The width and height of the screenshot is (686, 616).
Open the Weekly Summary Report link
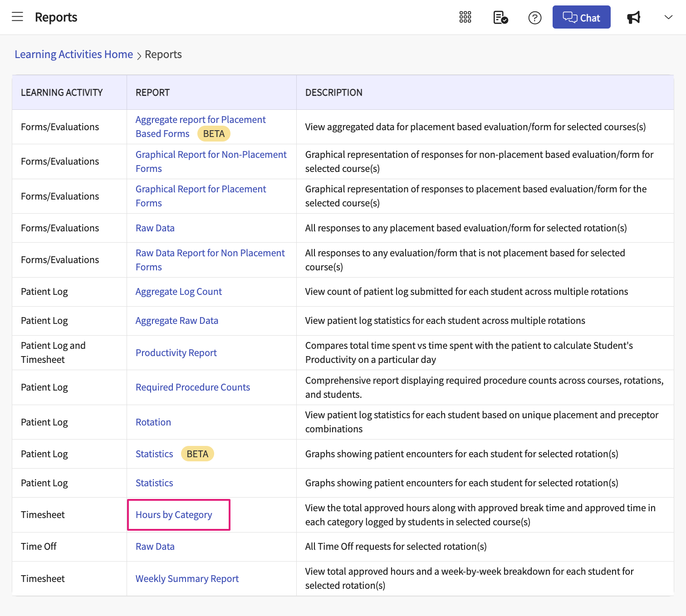coord(187,579)
